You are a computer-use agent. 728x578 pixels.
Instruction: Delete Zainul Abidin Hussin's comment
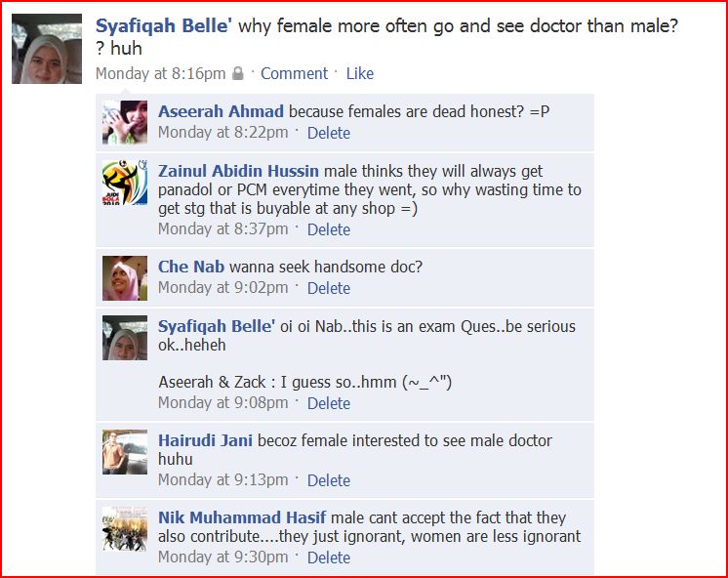[x=329, y=229]
